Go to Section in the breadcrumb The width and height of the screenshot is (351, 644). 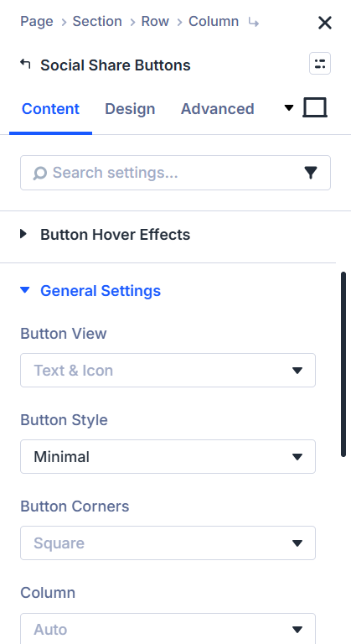point(97,21)
